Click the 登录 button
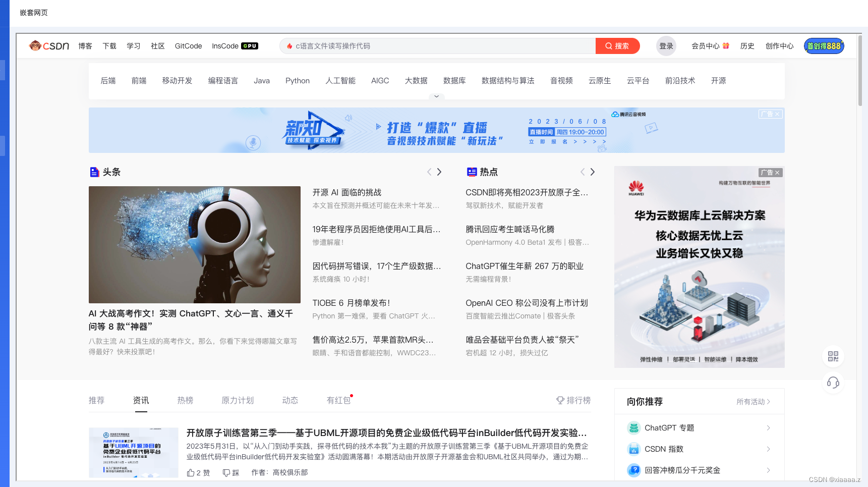Viewport: 868px width, 487px height. (x=666, y=45)
